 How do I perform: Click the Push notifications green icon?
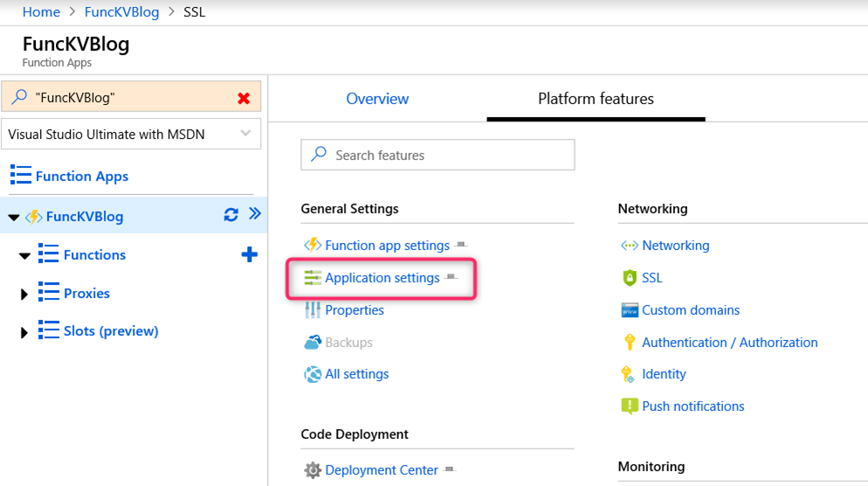click(x=630, y=406)
